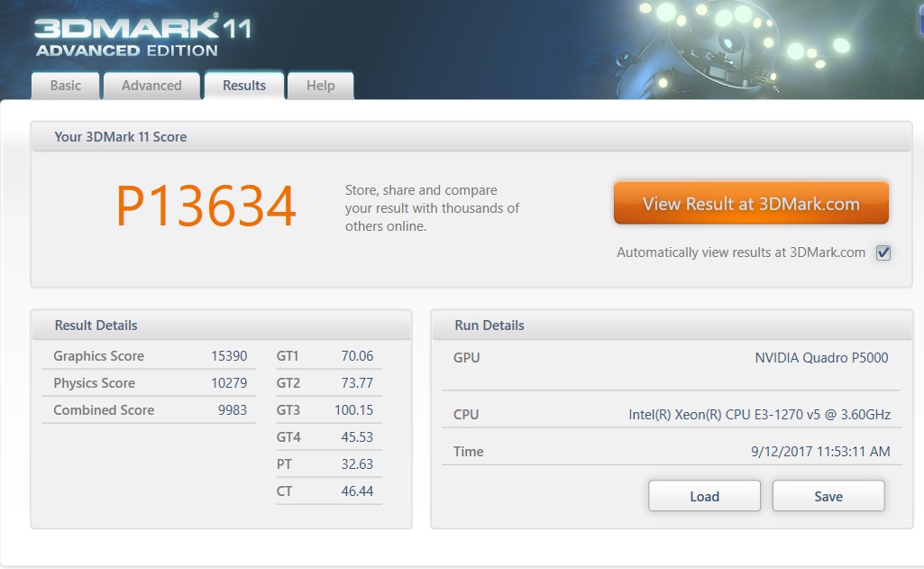Switch to the Basic tab

click(65, 86)
